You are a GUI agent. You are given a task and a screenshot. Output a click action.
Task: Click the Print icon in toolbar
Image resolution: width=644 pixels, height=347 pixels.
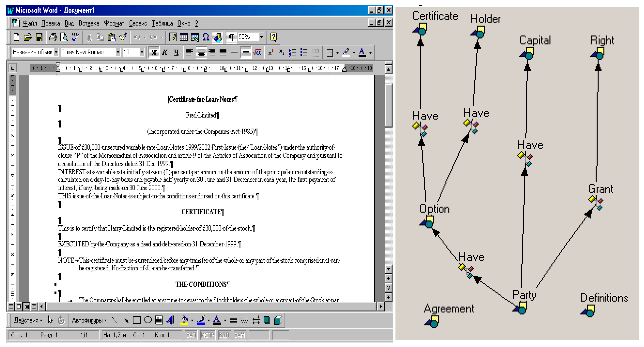pyautogui.click(x=53, y=37)
